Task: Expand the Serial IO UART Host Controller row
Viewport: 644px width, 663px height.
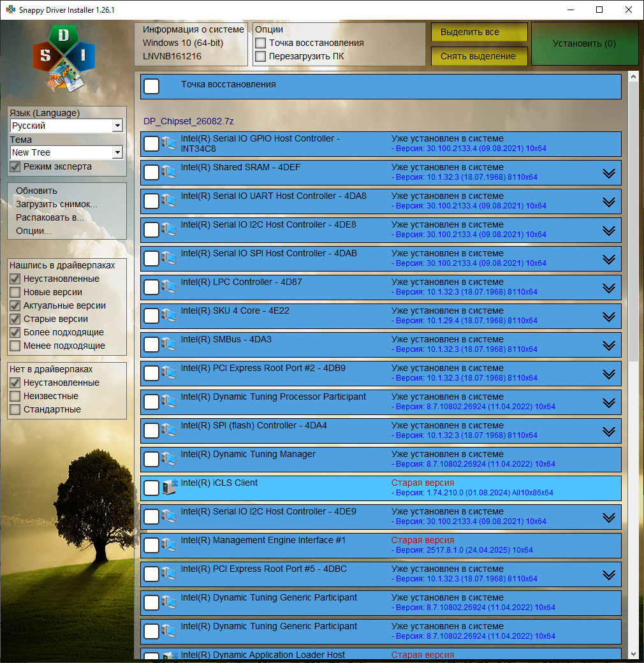Action: pyautogui.click(x=609, y=202)
